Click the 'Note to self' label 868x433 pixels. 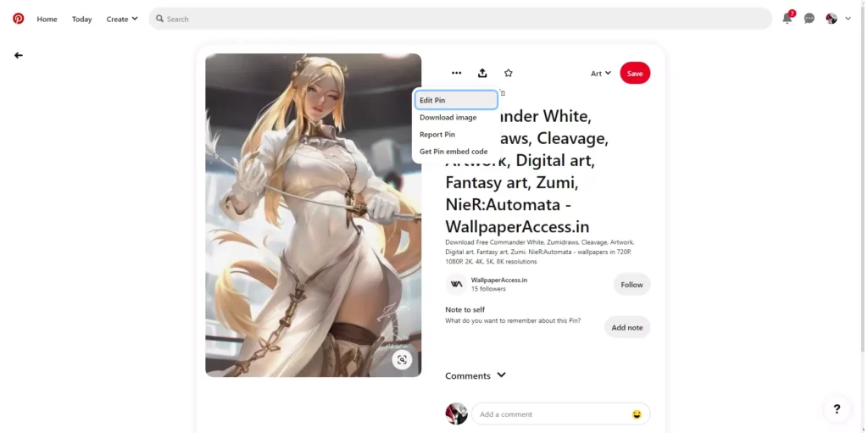tap(465, 309)
